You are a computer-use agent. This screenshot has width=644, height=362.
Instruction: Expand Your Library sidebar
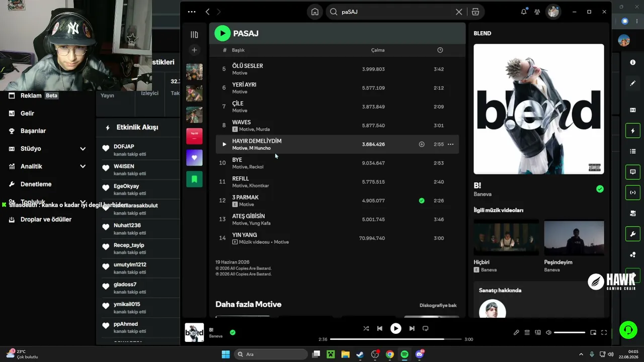194,35
